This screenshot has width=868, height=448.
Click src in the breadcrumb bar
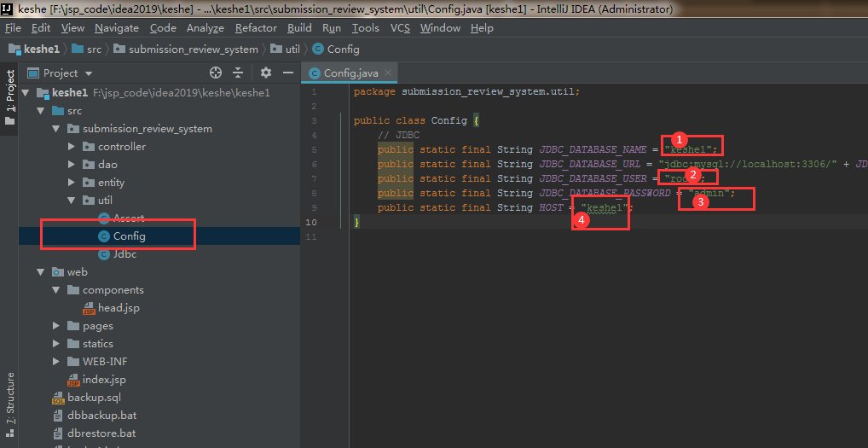[87, 49]
